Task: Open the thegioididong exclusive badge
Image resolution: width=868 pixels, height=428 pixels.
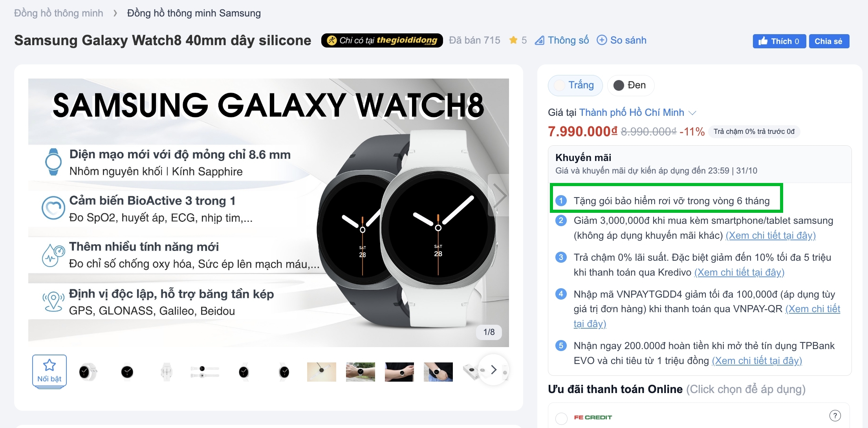Action: click(x=382, y=40)
